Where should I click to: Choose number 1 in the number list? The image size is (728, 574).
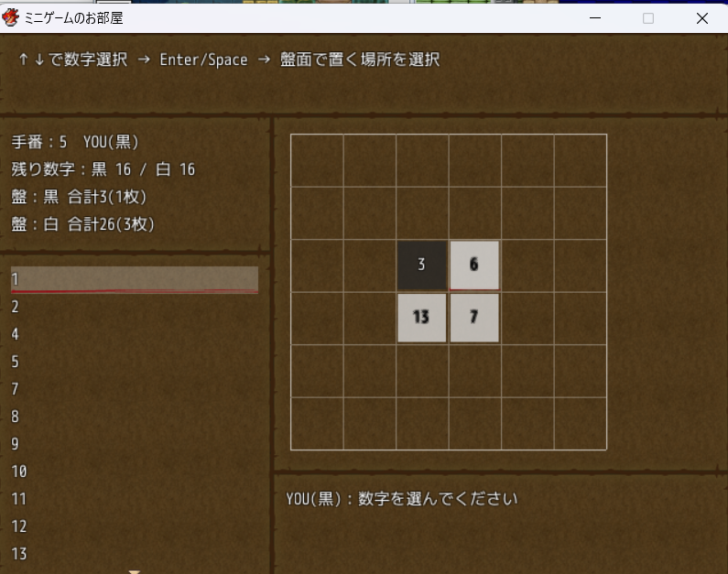coord(134,279)
